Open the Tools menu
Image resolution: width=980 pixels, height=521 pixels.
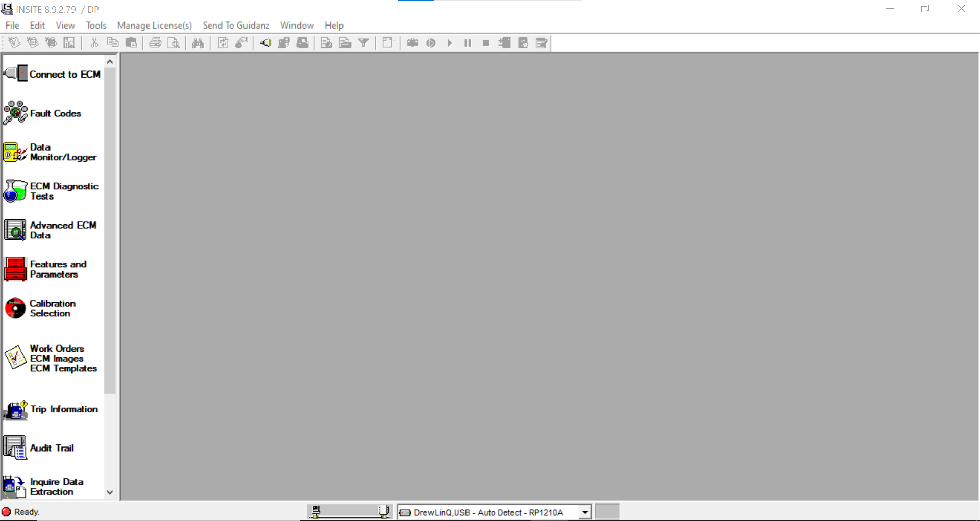pyautogui.click(x=96, y=26)
